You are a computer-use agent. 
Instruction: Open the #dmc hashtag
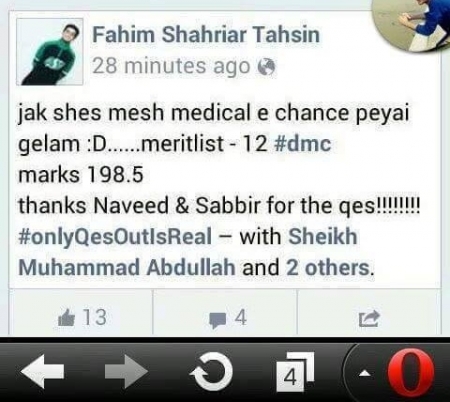[x=302, y=144]
